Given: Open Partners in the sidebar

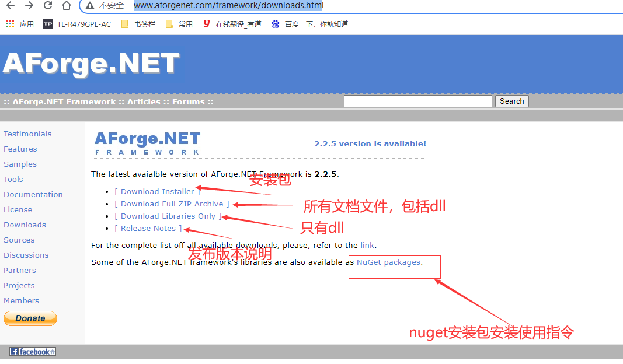Looking at the screenshot, I should (x=19, y=270).
